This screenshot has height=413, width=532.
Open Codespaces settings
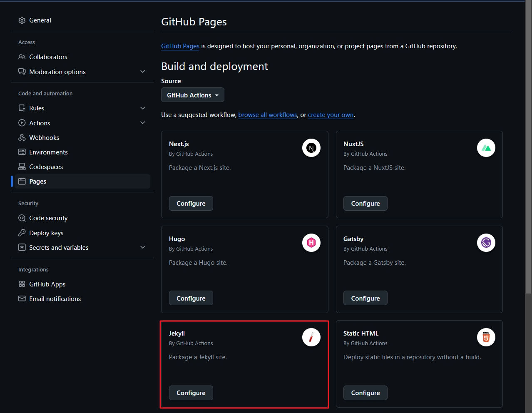click(82, 167)
